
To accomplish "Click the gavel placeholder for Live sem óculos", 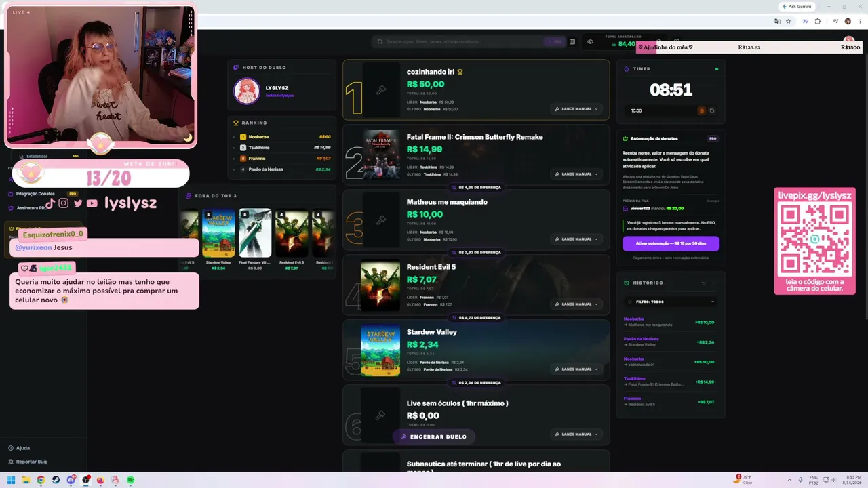I will (380, 415).
